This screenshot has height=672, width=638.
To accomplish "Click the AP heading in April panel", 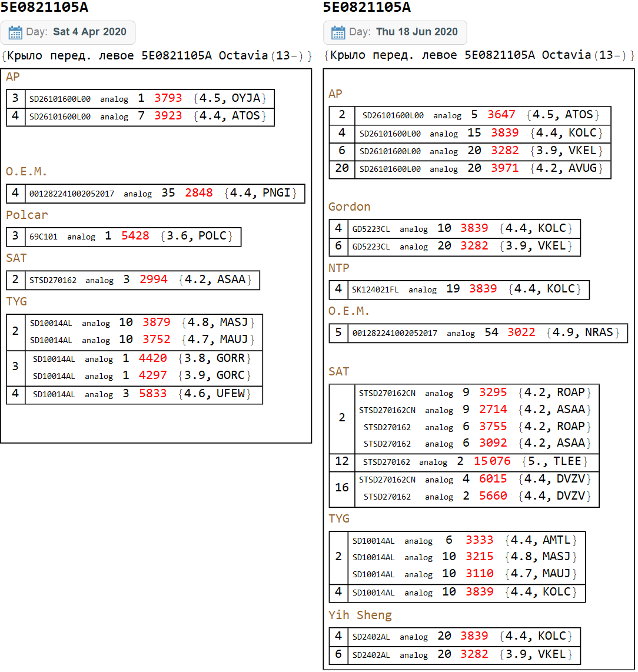I will (x=13, y=76).
